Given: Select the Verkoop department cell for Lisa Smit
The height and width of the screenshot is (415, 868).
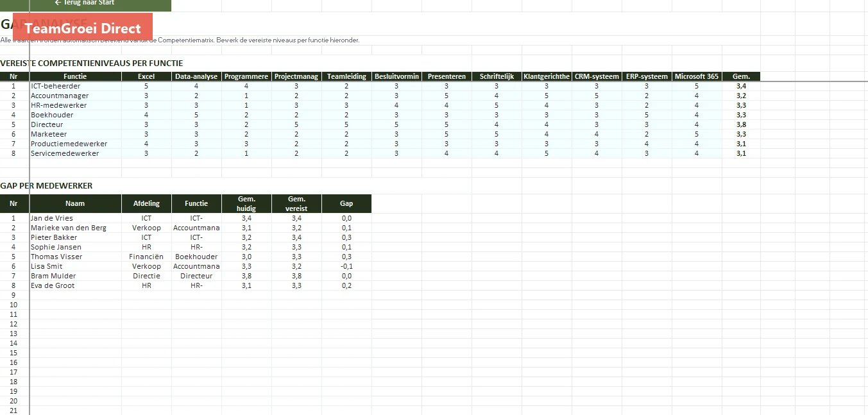Looking at the screenshot, I should click(147, 266).
